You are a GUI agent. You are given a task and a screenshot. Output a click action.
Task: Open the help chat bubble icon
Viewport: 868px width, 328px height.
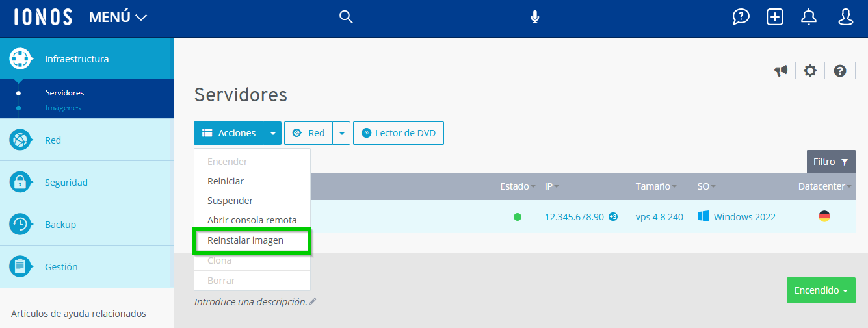pos(741,18)
